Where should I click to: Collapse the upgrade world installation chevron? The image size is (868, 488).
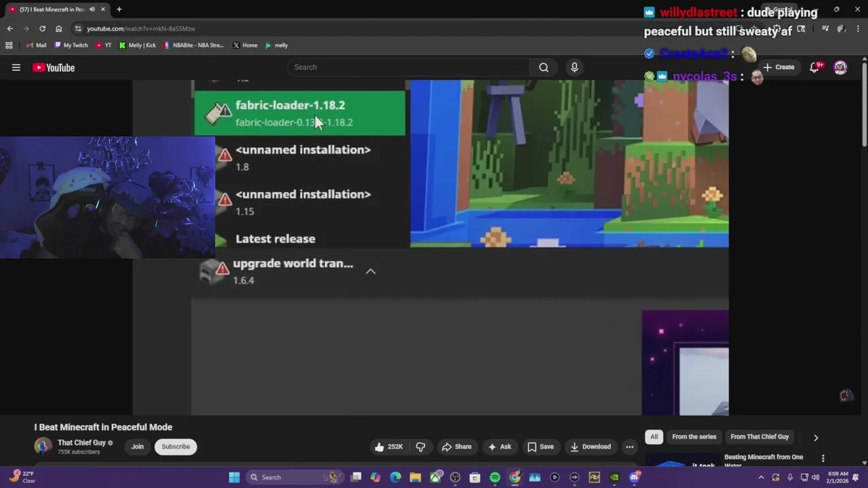pos(370,271)
